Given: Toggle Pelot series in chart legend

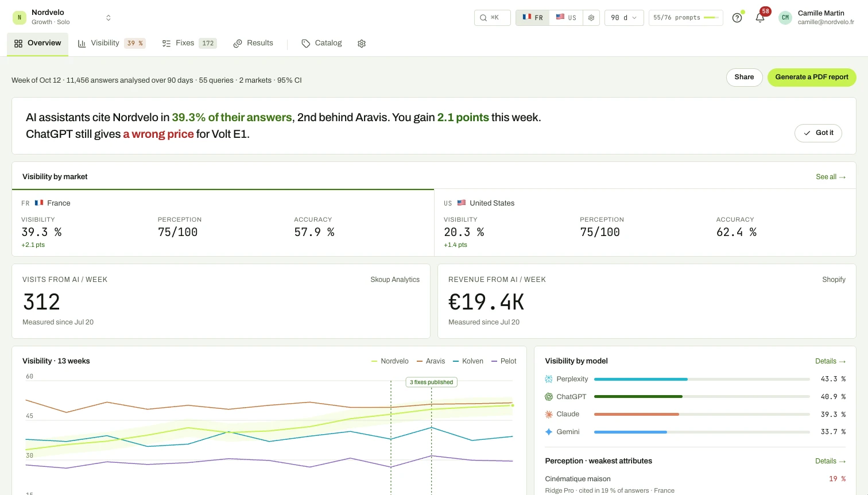Looking at the screenshot, I should pyautogui.click(x=503, y=361).
